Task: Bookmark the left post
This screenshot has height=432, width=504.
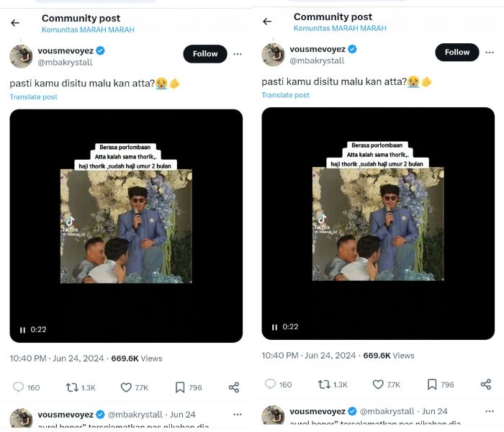Action: 180,387
